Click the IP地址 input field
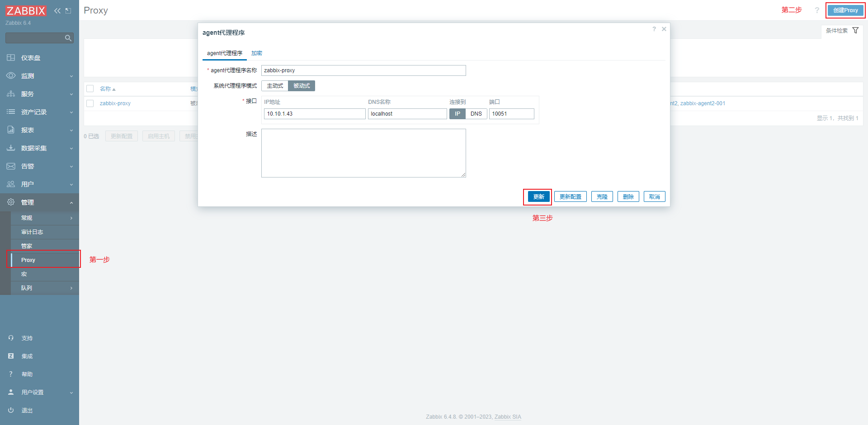The height and width of the screenshot is (425, 868). [314, 114]
